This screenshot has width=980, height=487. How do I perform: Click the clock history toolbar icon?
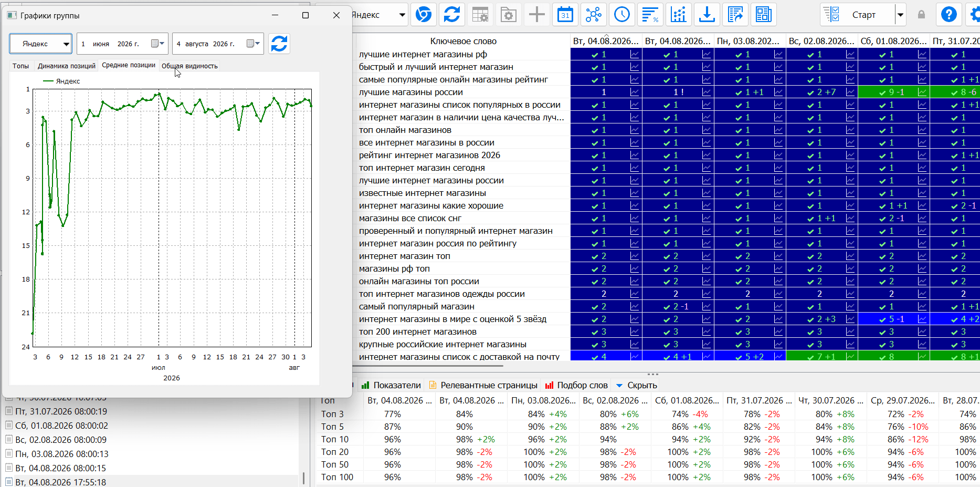(622, 15)
